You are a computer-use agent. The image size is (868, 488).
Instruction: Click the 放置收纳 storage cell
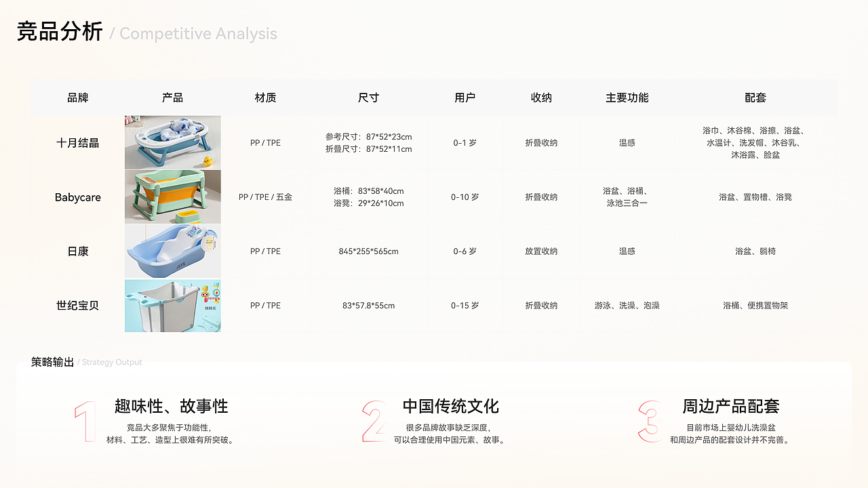coord(541,251)
